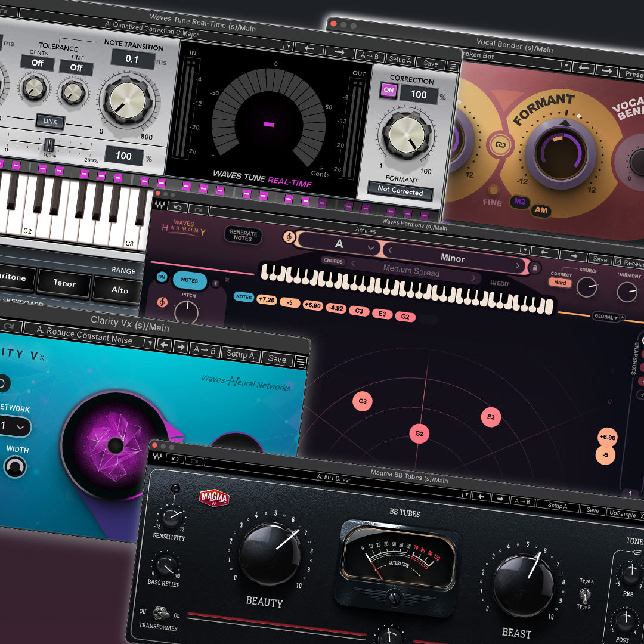Load next preset arrow in Clarity Vx
Image resolution: width=644 pixels, height=644 pixels.
pos(180,347)
